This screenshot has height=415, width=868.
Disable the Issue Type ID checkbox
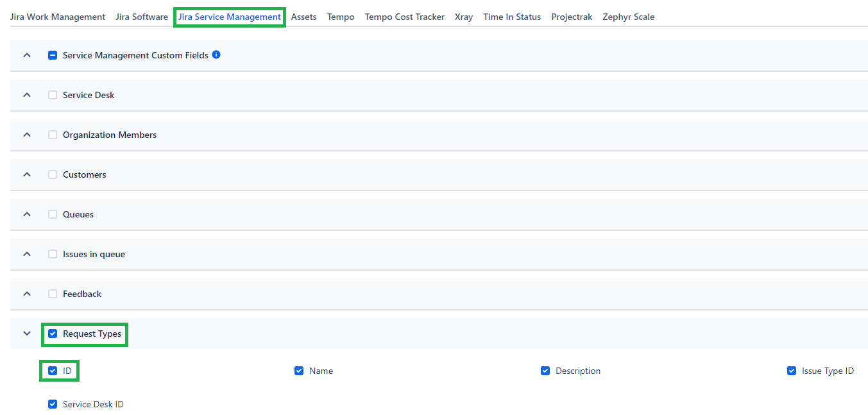point(792,371)
